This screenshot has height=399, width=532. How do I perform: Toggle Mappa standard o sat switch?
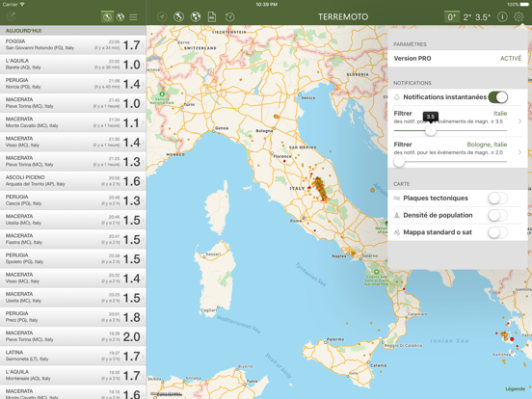click(497, 232)
